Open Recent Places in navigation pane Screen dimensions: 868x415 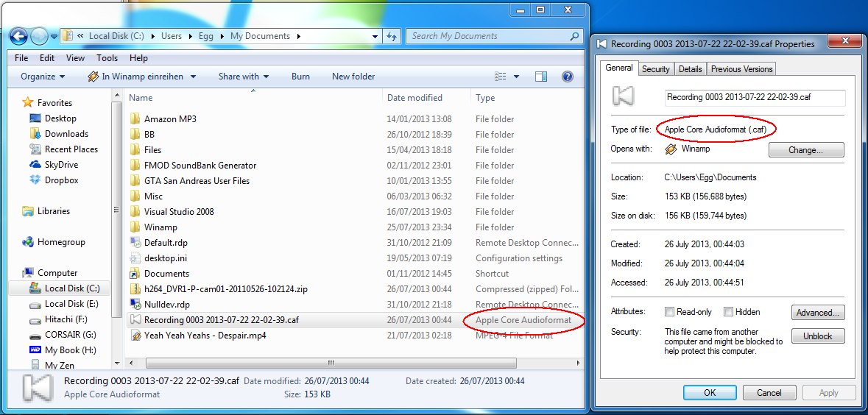(71, 149)
